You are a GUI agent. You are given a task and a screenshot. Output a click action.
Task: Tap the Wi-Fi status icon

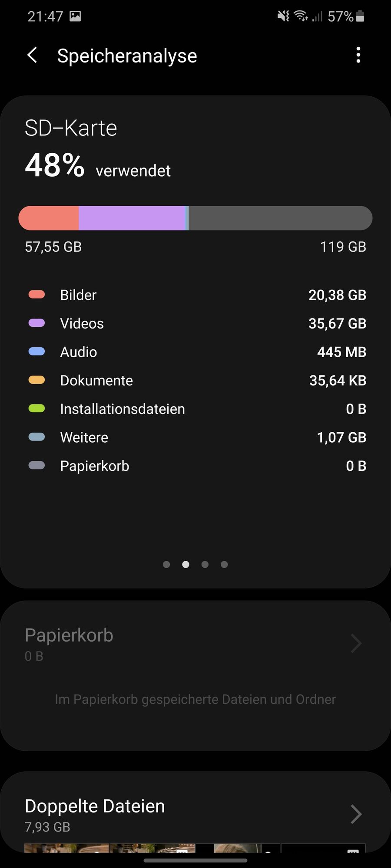click(x=301, y=16)
